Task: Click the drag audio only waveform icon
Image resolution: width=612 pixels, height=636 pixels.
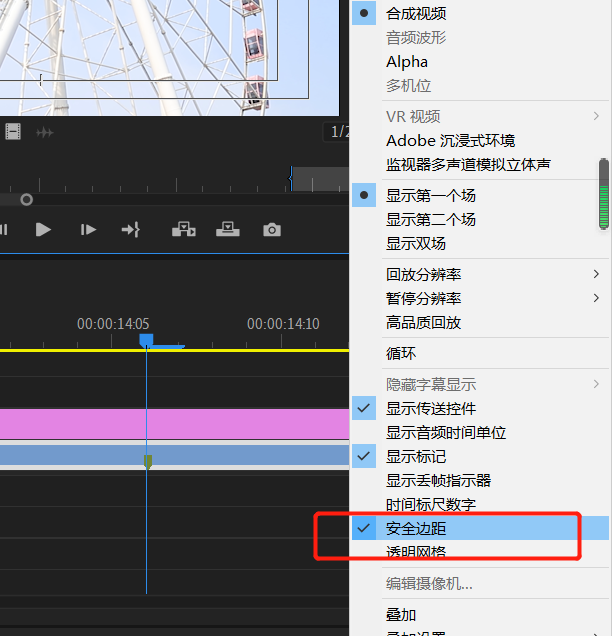Action: click(x=45, y=132)
